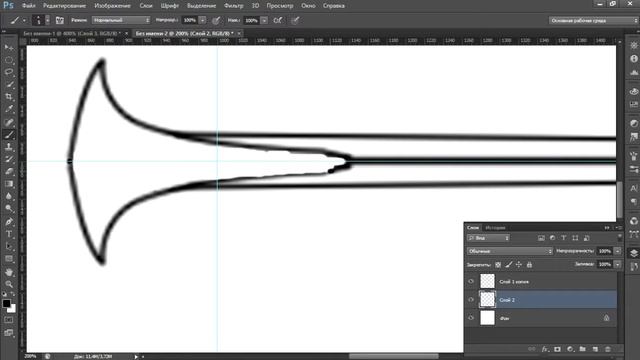This screenshot has width=640, height=360.
Task: Select the Elliptical Marquee tool
Action: 9,60
